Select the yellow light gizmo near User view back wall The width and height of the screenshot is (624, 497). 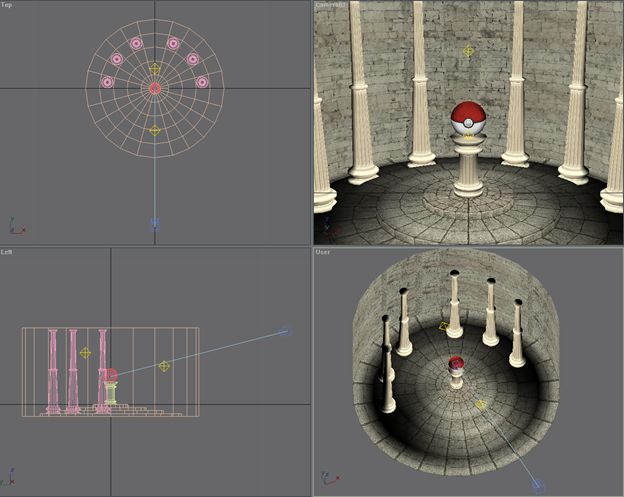[443, 326]
